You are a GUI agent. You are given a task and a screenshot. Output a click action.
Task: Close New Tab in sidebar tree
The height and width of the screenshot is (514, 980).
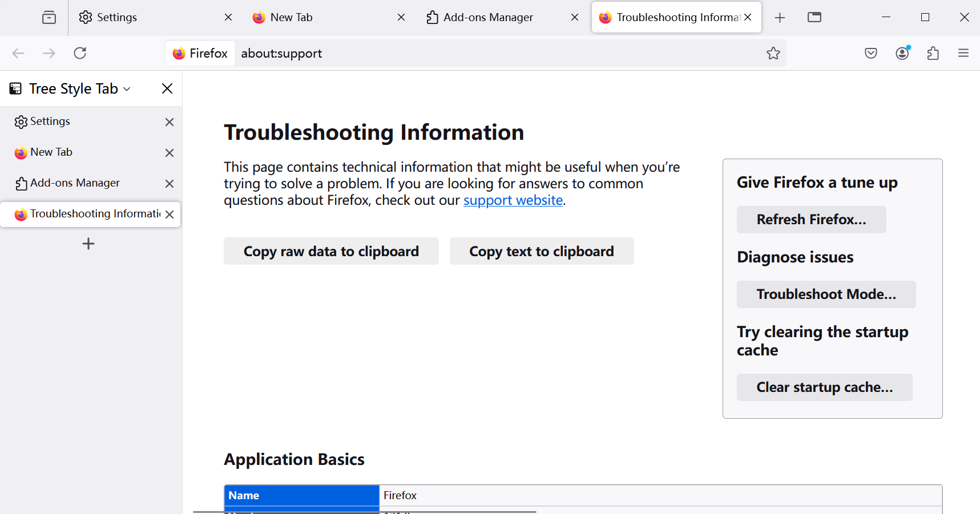(169, 153)
